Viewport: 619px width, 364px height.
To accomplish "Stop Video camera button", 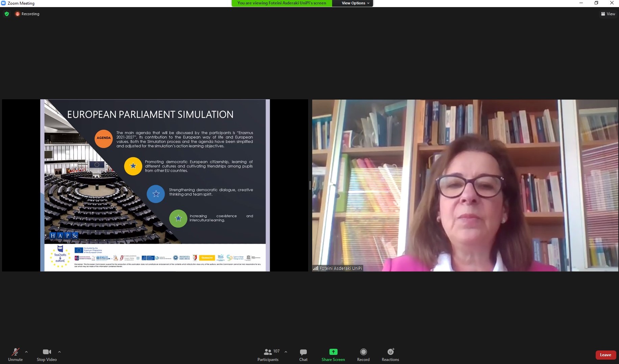I will 47,355.
